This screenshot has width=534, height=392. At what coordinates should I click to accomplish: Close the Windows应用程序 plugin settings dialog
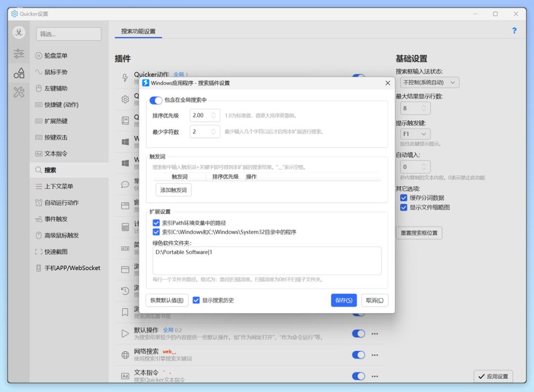pos(388,83)
